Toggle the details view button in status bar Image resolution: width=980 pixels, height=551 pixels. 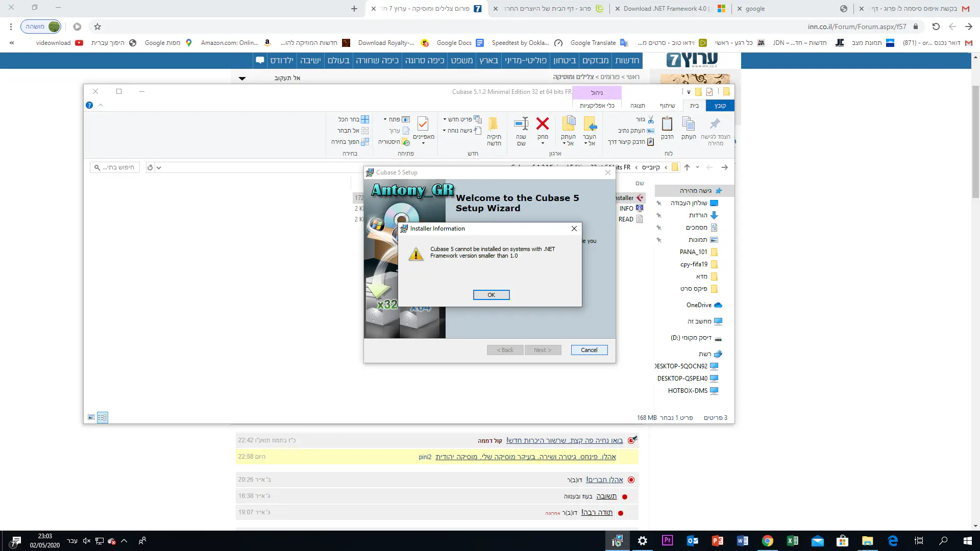(102, 417)
